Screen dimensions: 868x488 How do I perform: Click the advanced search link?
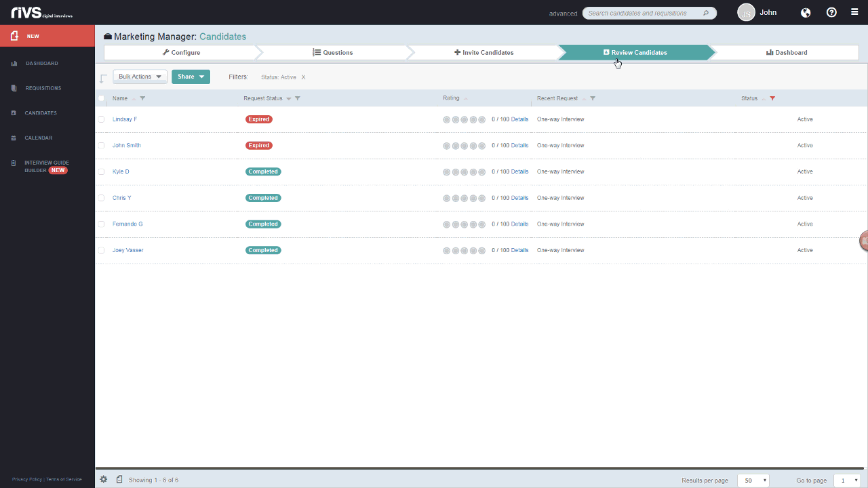coord(563,14)
